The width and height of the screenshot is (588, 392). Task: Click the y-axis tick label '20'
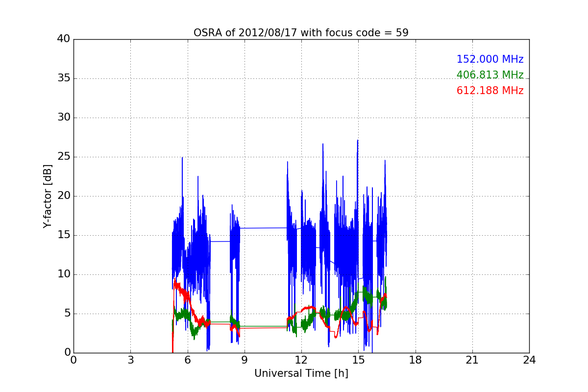pyautogui.click(x=63, y=196)
